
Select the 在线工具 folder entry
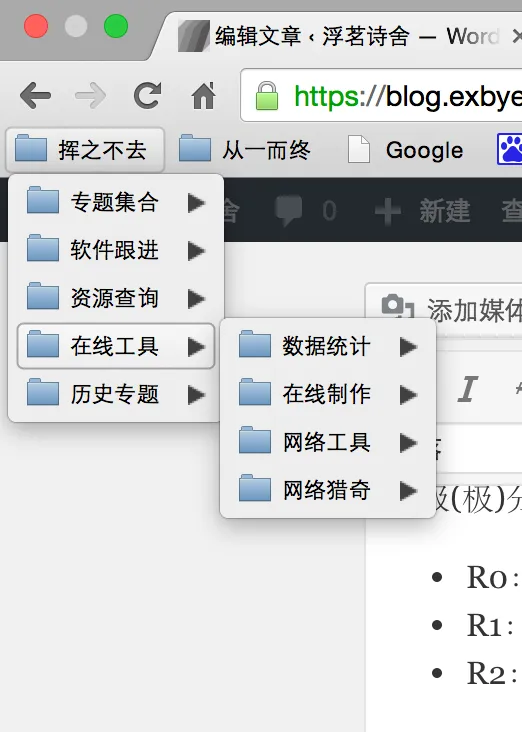point(116,346)
